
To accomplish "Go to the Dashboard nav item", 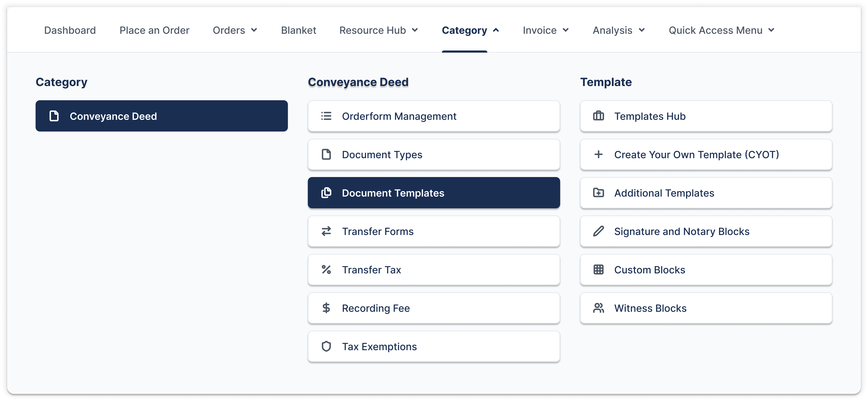I will coord(70,30).
